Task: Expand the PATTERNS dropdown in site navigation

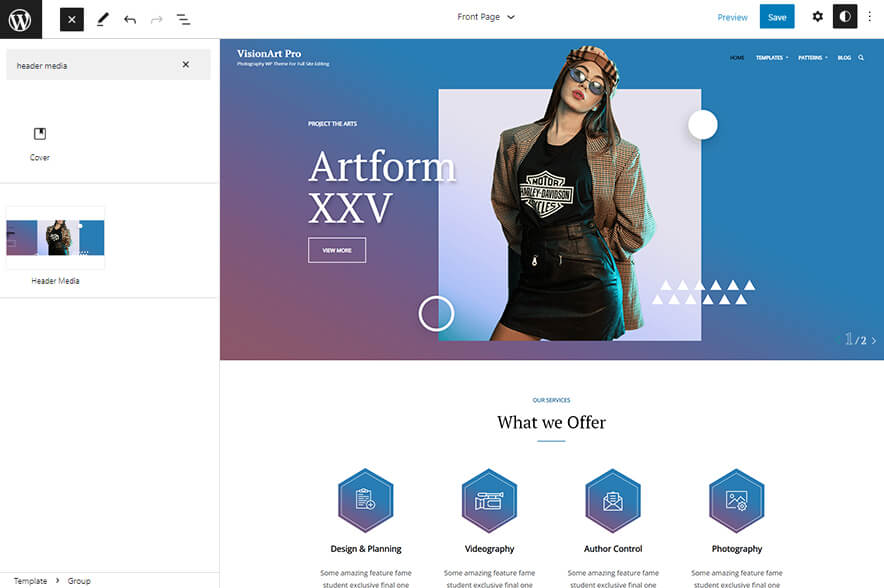Action: tap(812, 57)
